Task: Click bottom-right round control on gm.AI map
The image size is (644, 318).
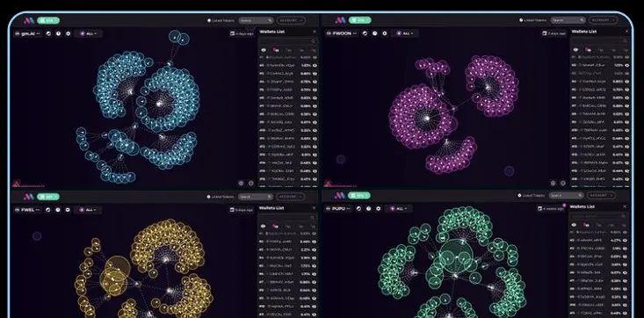Action: (x=251, y=184)
